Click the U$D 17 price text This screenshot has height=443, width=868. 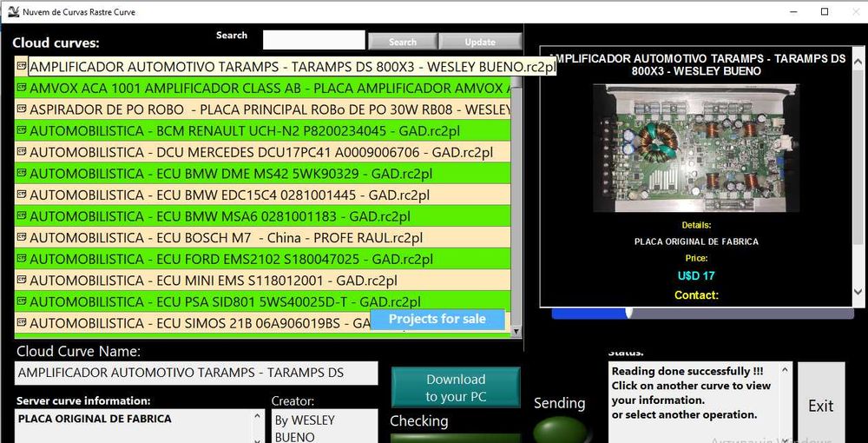coord(696,275)
